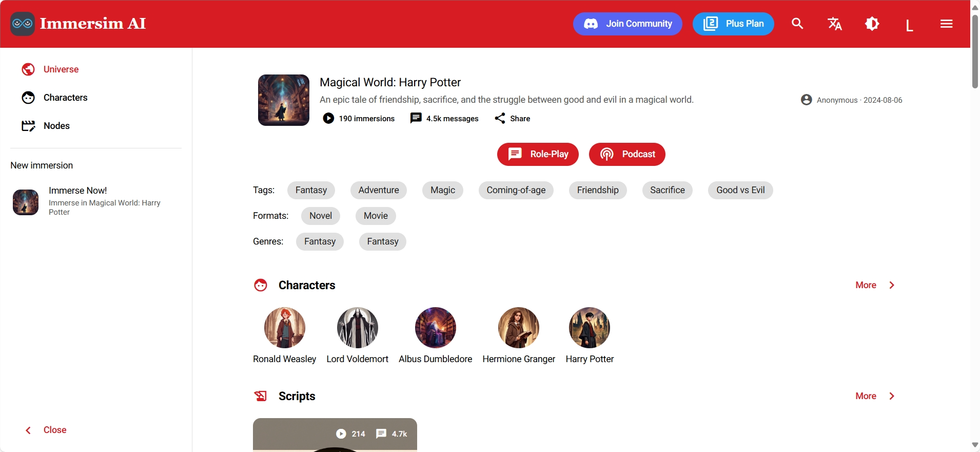Click the Plus Plan button

coord(733,24)
